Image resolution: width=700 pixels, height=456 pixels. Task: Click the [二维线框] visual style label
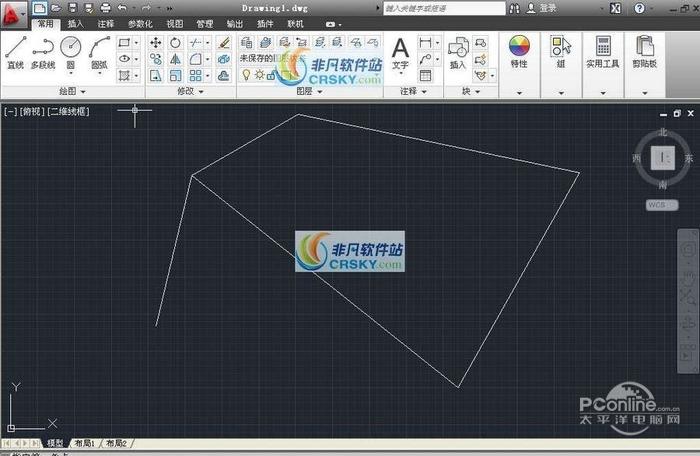click(68, 111)
